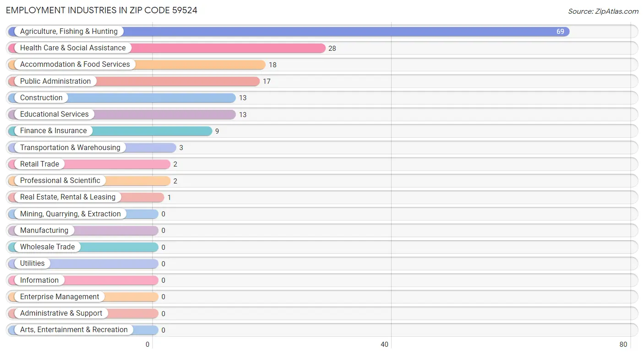Screen dimensions: 644x355
Task: Click the Educational Services label
Action: click(x=55, y=114)
